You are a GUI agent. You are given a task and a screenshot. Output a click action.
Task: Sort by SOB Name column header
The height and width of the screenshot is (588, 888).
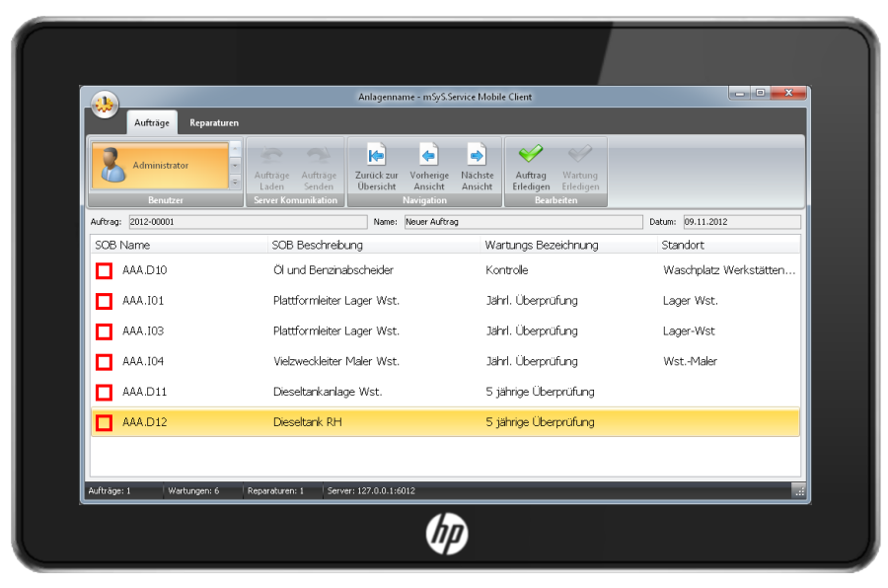(x=122, y=245)
